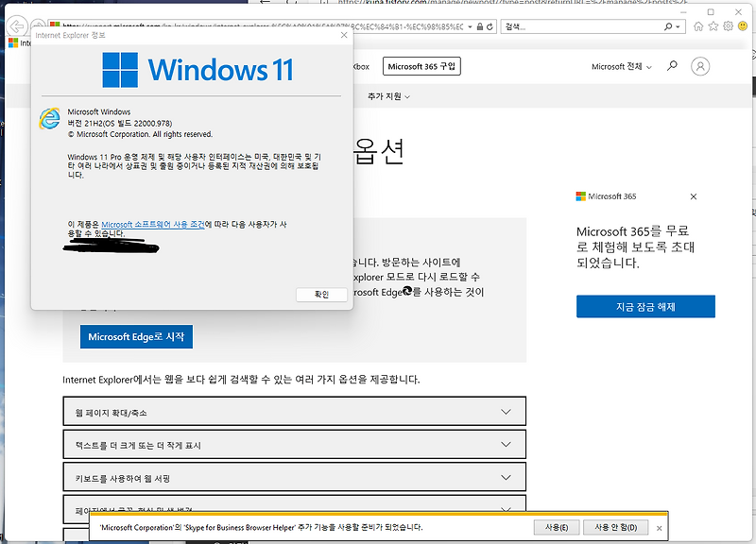Open Internet Explorer home page icon
Image resolution: width=756 pixels, height=544 pixels.
coord(699,26)
